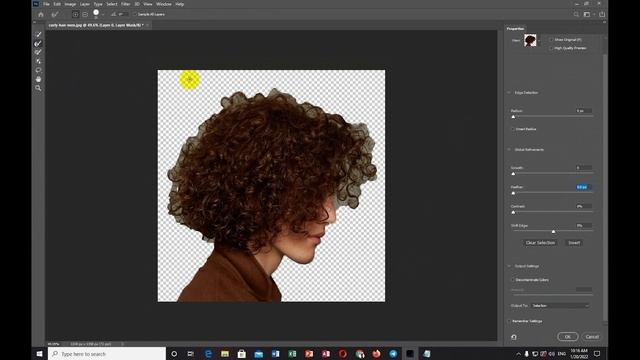Select the Zoom tool
This screenshot has height=360, width=640.
pos(38,88)
